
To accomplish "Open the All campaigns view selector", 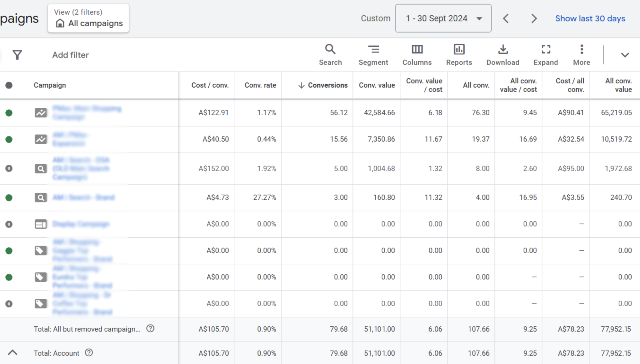I will pos(88,18).
